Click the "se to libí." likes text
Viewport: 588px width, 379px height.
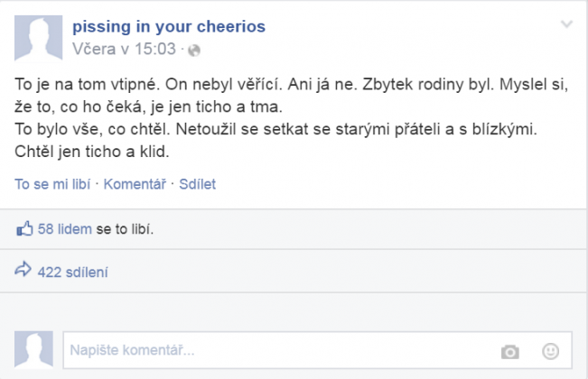click(125, 229)
